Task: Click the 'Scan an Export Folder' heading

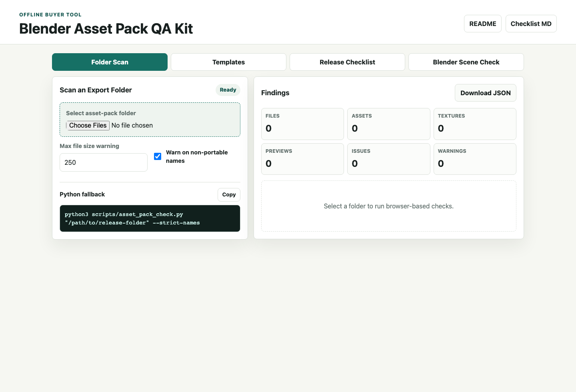Action: pyautogui.click(x=96, y=90)
